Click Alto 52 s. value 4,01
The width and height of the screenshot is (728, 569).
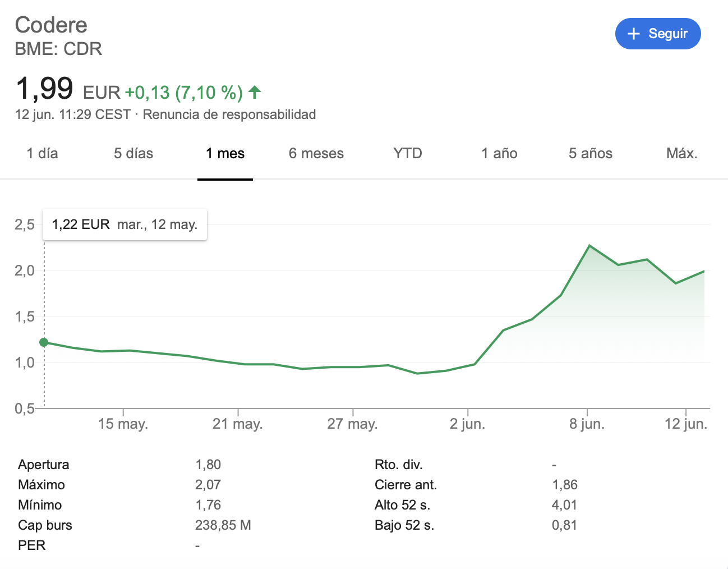point(565,505)
